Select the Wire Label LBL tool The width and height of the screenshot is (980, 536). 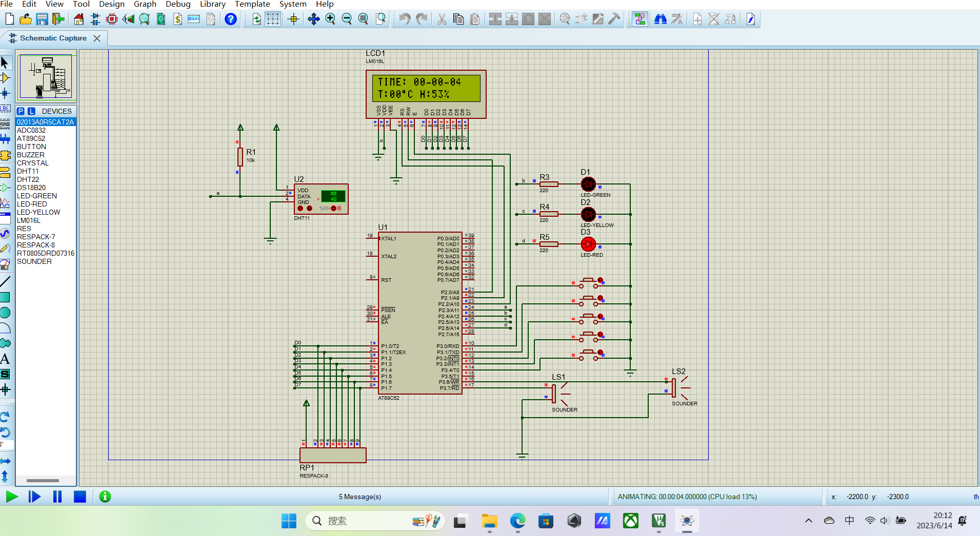point(5,109)
